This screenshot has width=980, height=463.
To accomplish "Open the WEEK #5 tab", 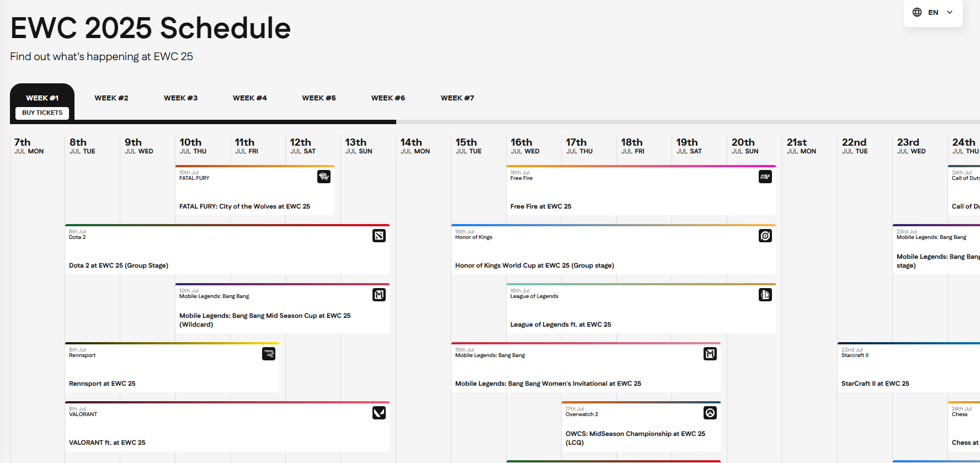I will [x=319, y=98].
